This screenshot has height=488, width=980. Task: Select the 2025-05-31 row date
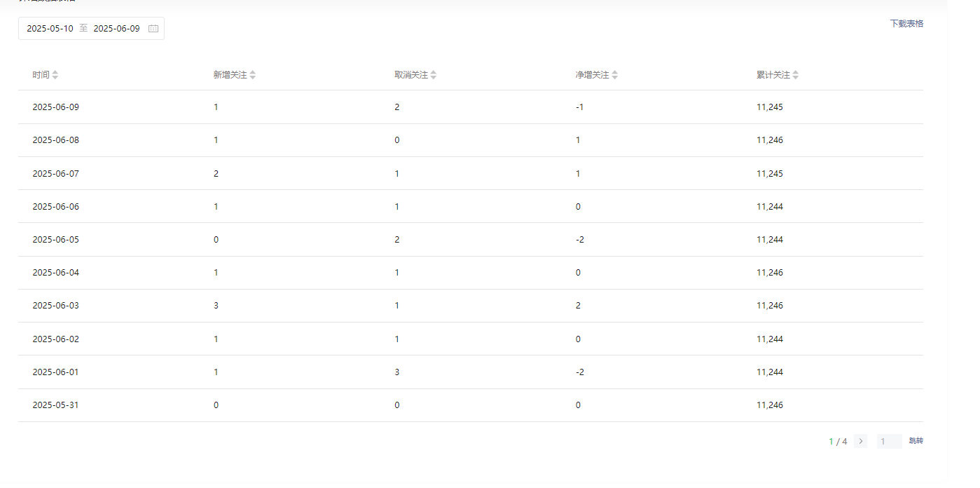coord(55,405)
